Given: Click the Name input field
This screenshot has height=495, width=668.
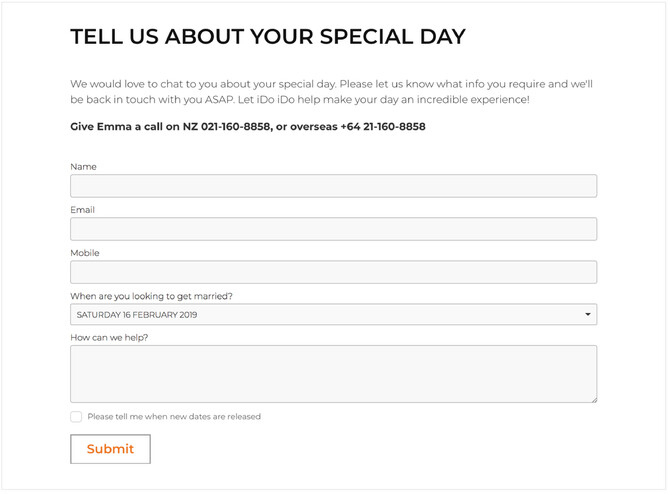Looking at the screenshot, I should [x=333, y=185].
